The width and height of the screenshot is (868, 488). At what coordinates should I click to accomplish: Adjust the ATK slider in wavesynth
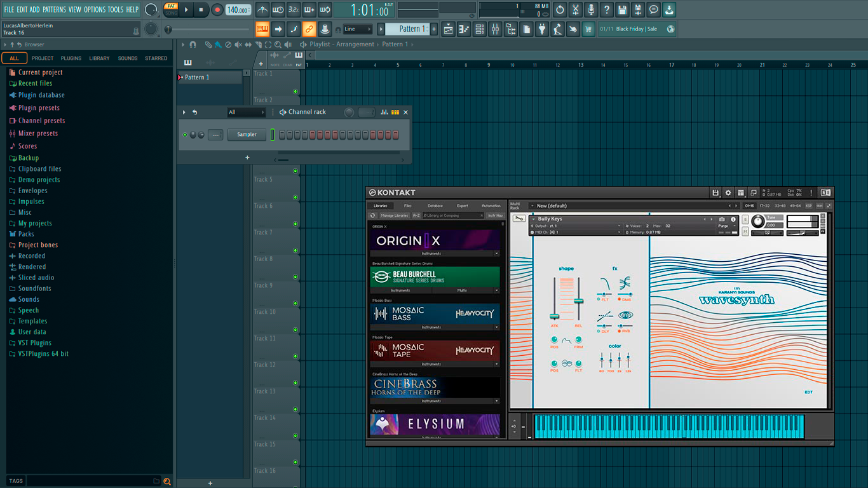click(x=555, y=315)
